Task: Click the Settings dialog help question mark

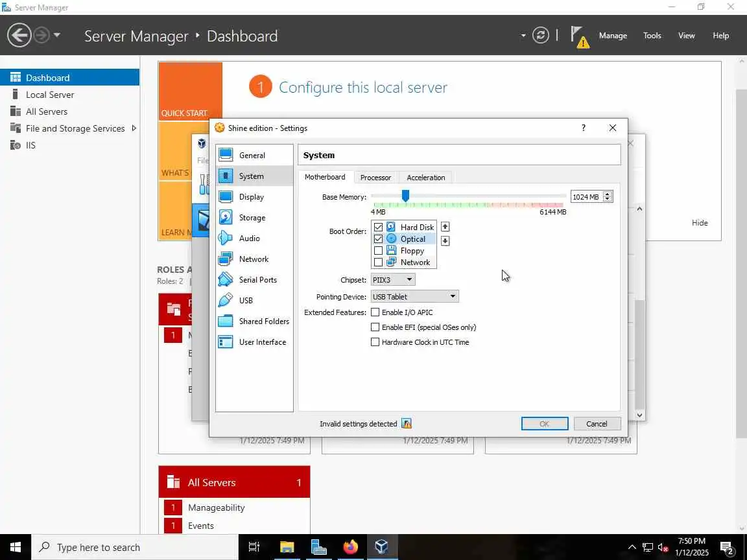Action: 583,128
